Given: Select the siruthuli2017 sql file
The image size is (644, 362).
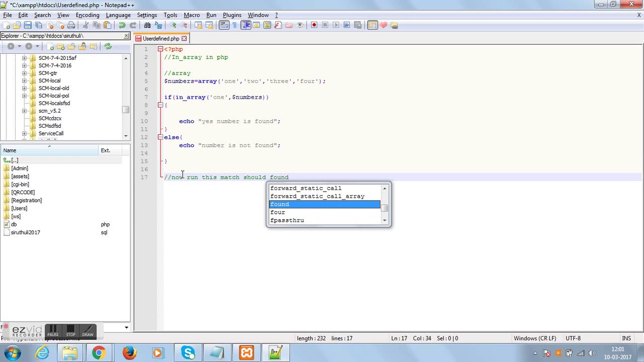Looking at the screenshot, I should pyautogui.click(x=25, y=232).
